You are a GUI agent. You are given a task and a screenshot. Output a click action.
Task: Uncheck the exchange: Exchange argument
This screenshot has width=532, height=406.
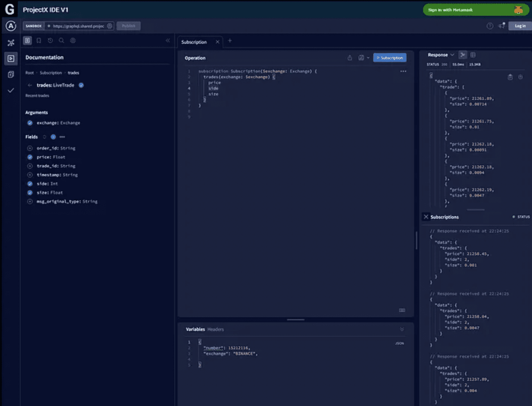[x=30, y=123]
